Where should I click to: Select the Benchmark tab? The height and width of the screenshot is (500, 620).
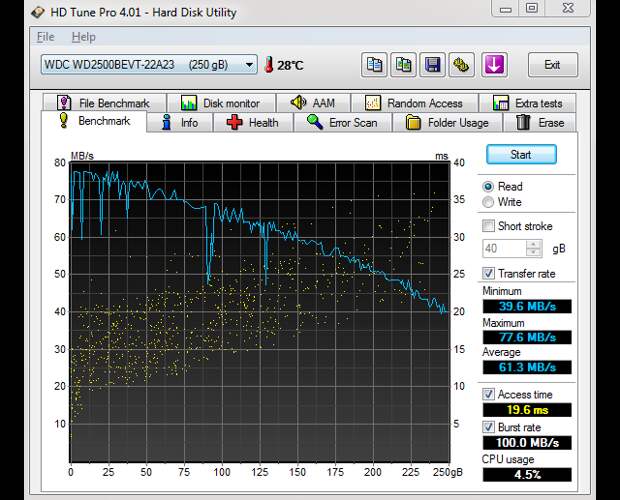click(94, 121)
